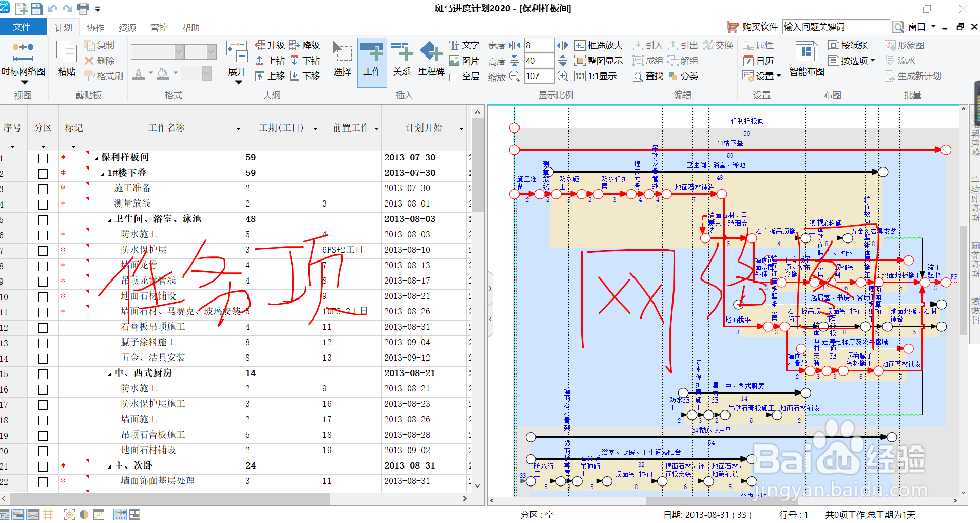Switch to the 协作 ribbon tab
Image resolution: width=980 pixels, height=523 pixels.
tap(95, 28)
